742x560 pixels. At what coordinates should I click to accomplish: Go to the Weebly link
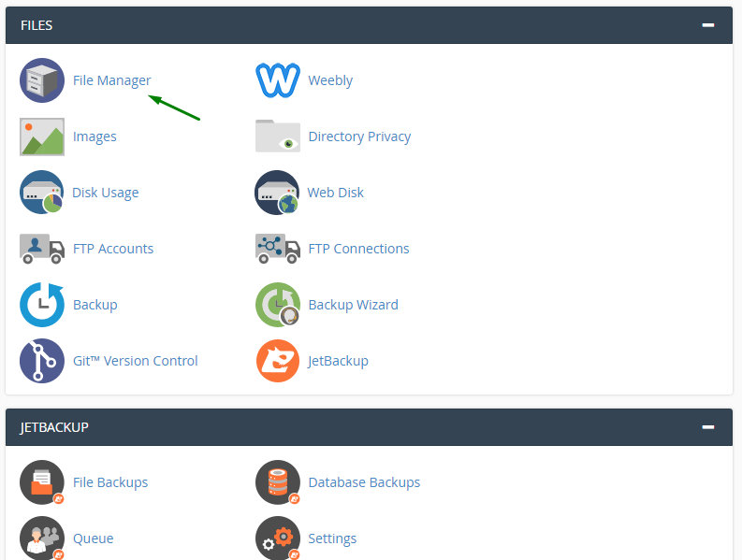pos(330,81)
